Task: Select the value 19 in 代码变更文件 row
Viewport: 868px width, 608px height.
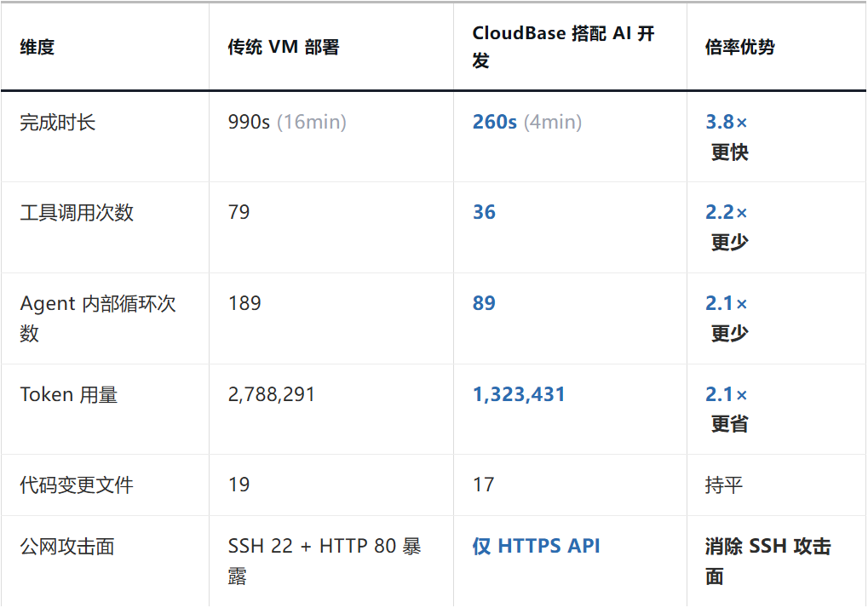Action: tap(239, 485)
